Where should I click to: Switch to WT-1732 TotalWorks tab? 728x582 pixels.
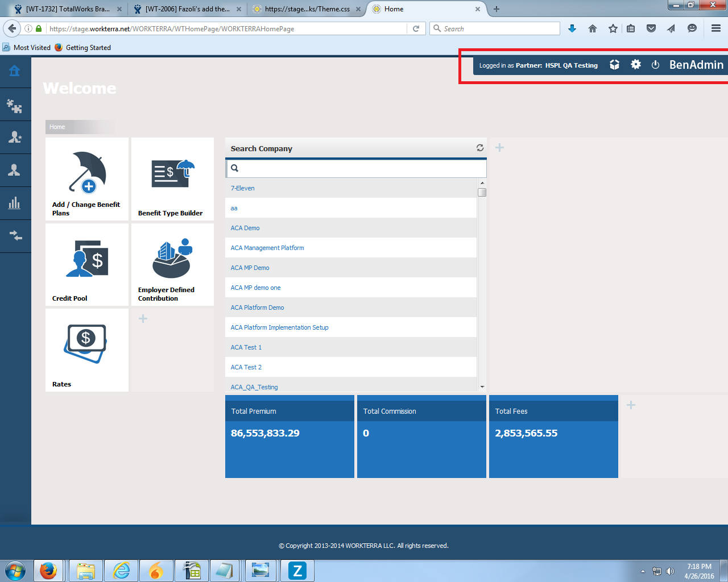point(67,9)
